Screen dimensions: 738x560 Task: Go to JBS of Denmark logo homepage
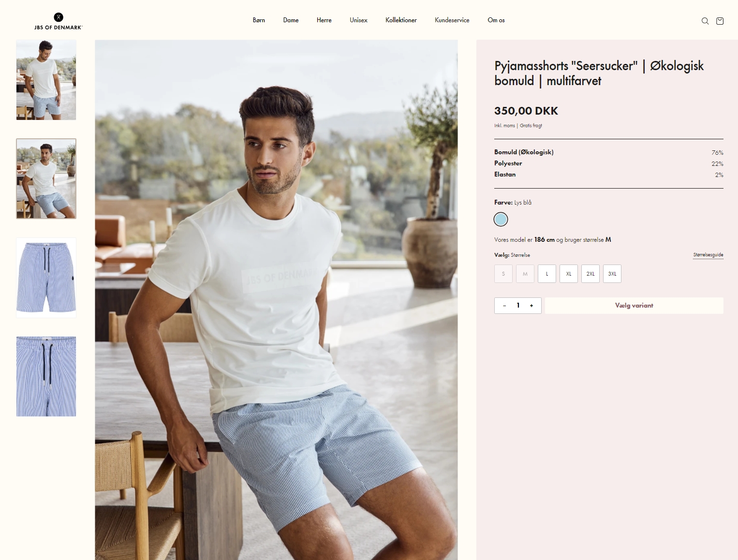59,21
